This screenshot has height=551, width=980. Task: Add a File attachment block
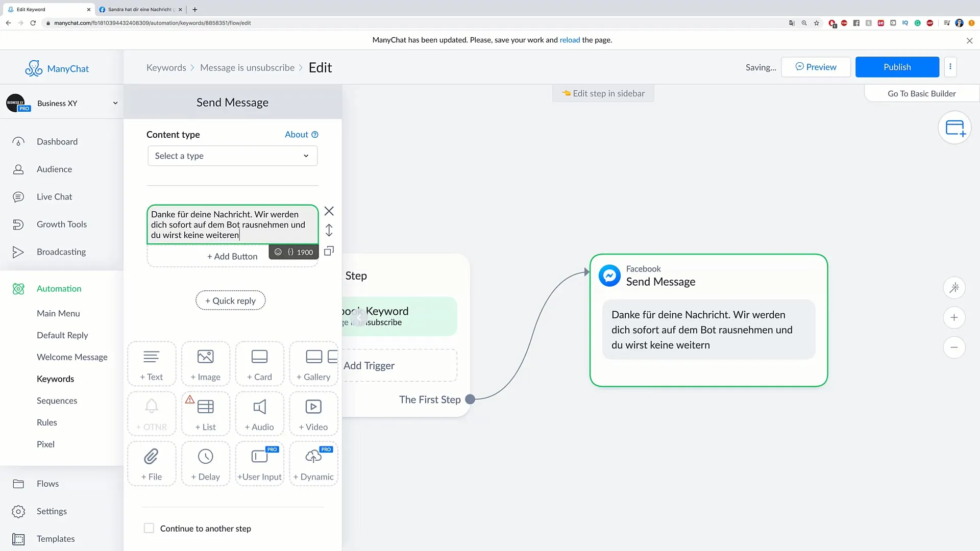tap(152, 464)
